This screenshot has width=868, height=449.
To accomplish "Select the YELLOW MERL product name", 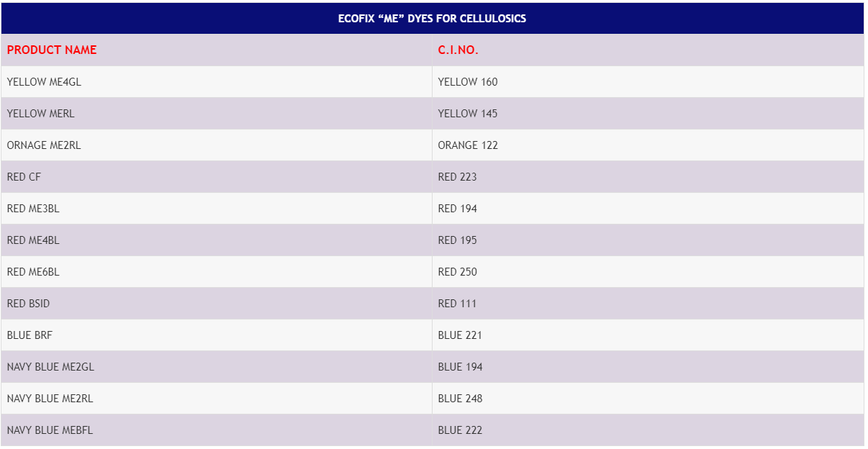I will click(x=41, y=114).
